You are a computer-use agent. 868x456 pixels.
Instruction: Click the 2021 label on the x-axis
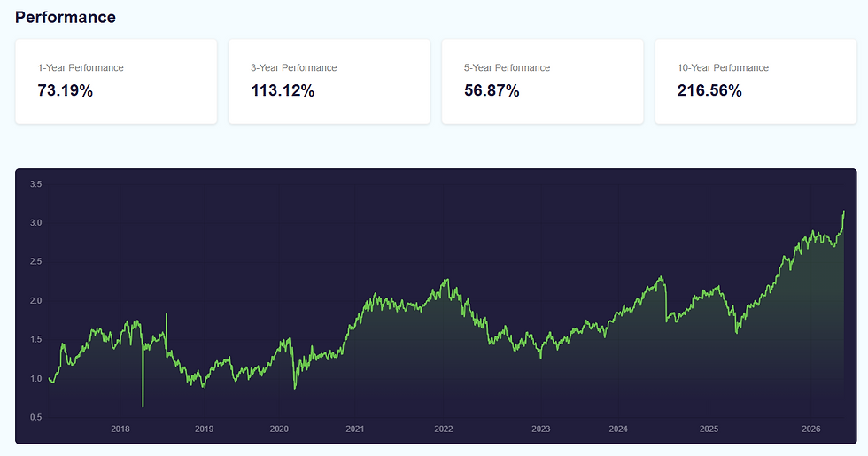pos(355,429)
